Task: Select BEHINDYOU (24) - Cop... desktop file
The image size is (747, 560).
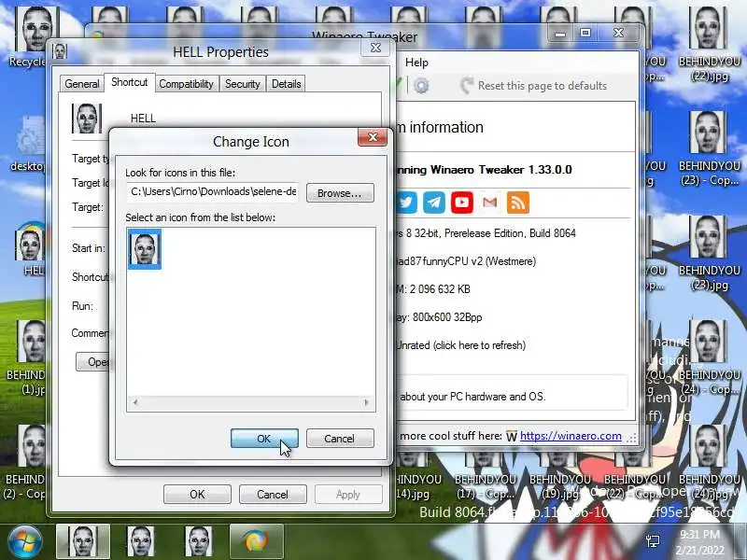Action: coord(709,357)
